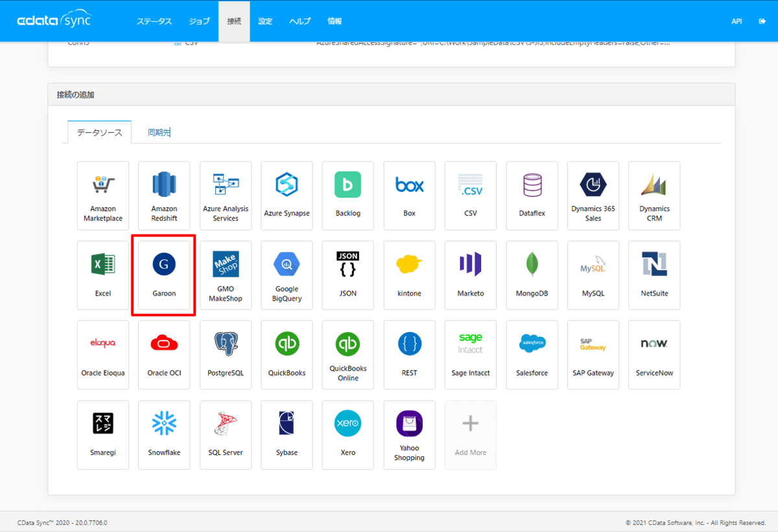Pick the Sage Intacct connector
Image resolution: width=778 pixels, height=532 pixels.
click(471, 355)
